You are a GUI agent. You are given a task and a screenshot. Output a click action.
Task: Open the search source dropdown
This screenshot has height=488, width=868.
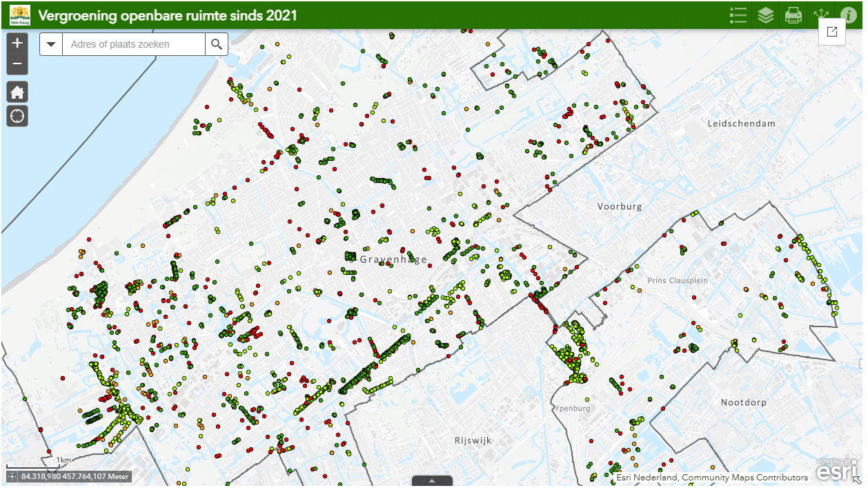pos(51,43)
